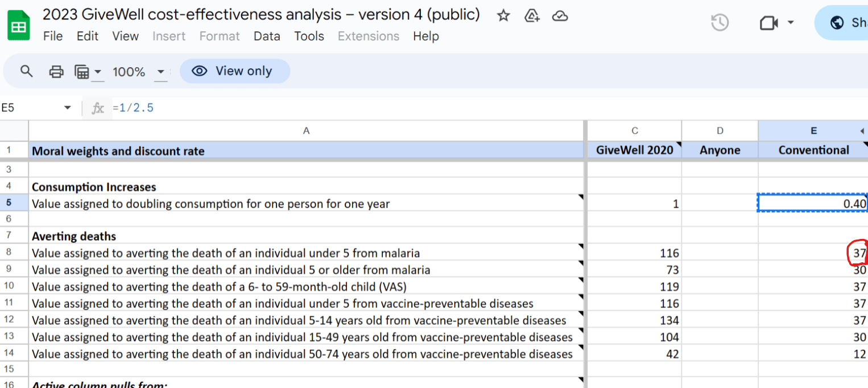The image size is (868, 388).
Task: Open version history clock icon
Action: click(720, 23)
